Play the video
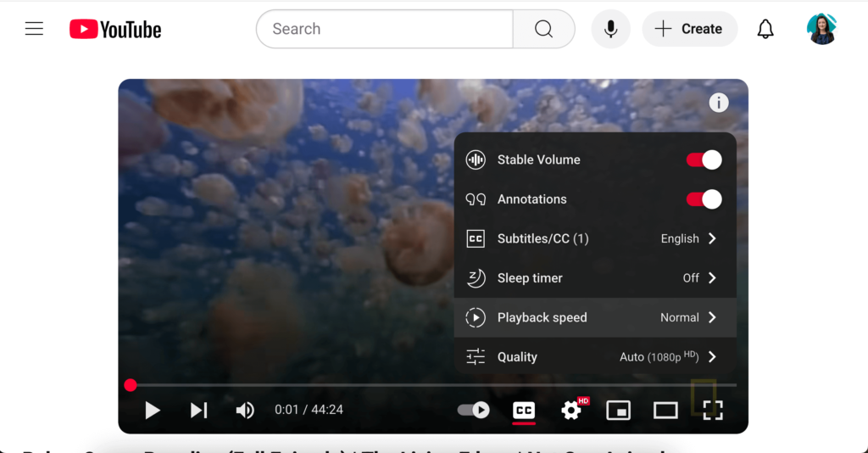The width and height of the screenshot is (868, 453). (x=153, y=411)
